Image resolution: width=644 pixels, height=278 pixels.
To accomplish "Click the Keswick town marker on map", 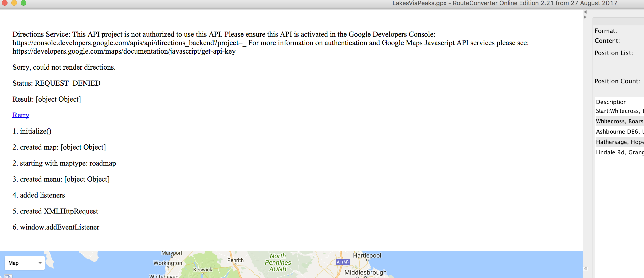I will pos(203,274).
